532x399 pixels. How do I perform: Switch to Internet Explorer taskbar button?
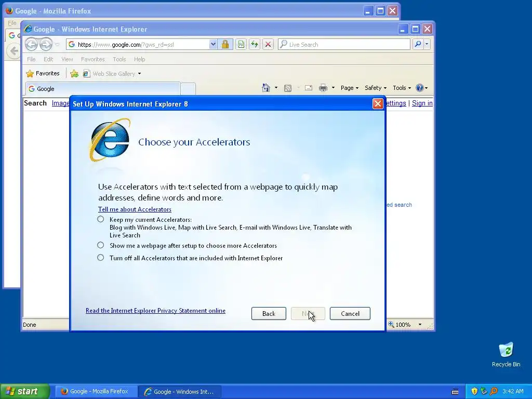[x=180, y=392]
